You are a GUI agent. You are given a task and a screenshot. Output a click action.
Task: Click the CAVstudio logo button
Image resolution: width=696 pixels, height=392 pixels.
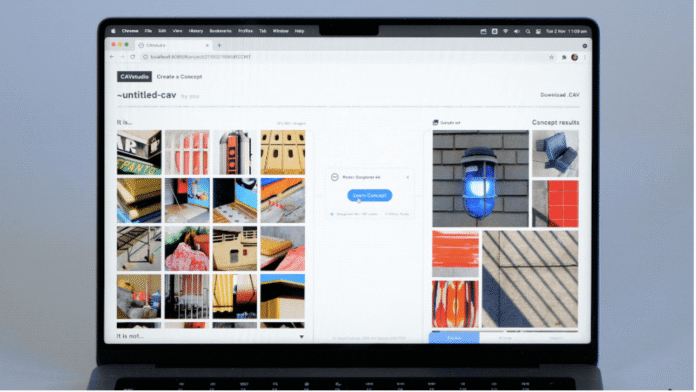click(x=134, y=77)
